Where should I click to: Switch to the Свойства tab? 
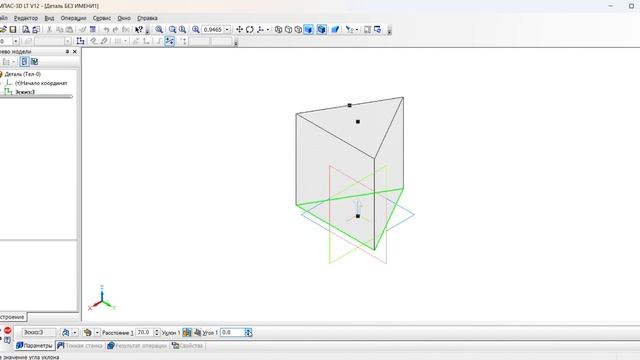[187, 346]
